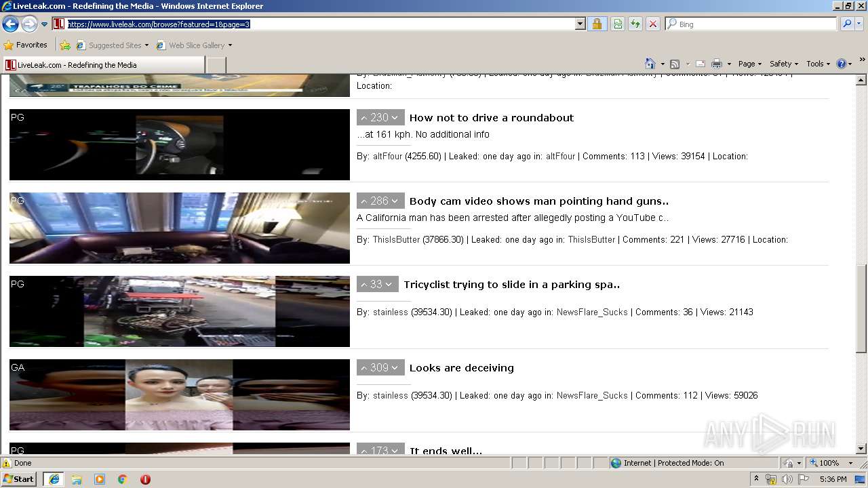
Task: Open the Looks are deceiving thumbnail
Action: pos(180,394)
